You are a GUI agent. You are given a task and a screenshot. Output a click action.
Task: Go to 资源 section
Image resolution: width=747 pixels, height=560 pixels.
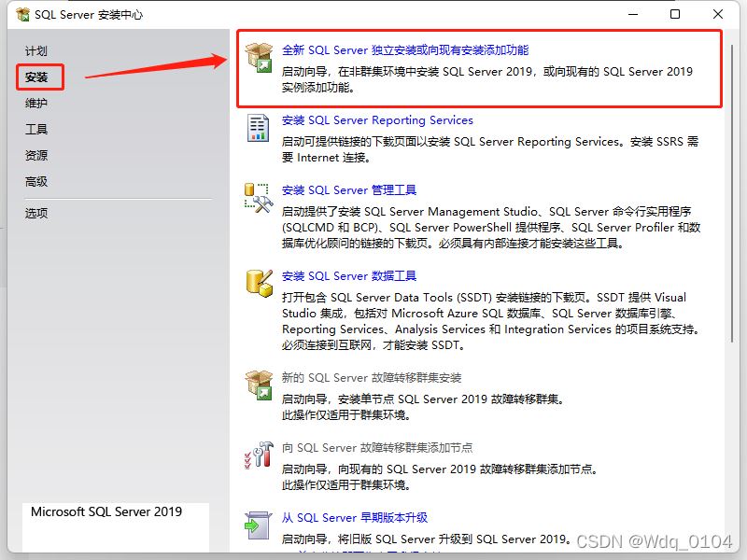pyautogui.click(x=36, y=156)
